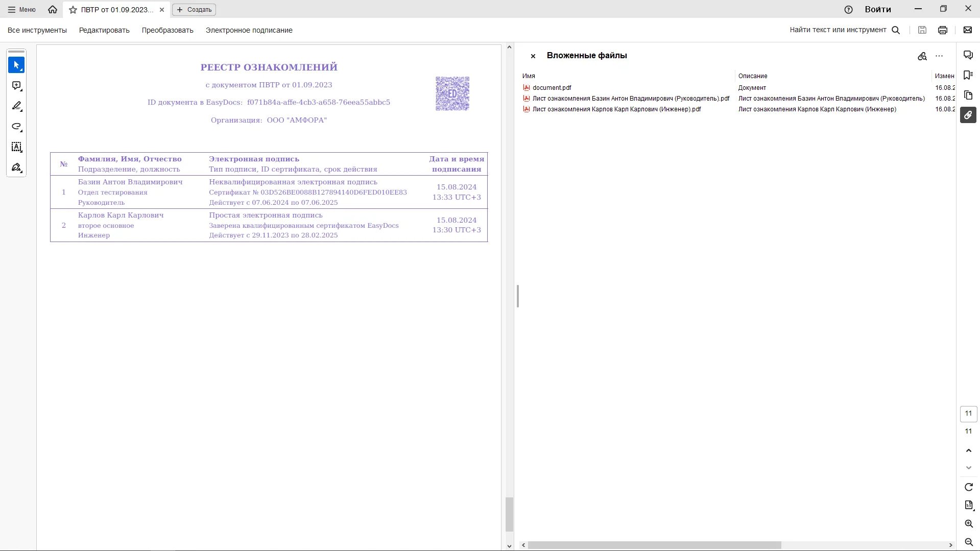Click the Создать button
Image resolution: width=980 pixels, height=551 pixels.
coord(194,10)
